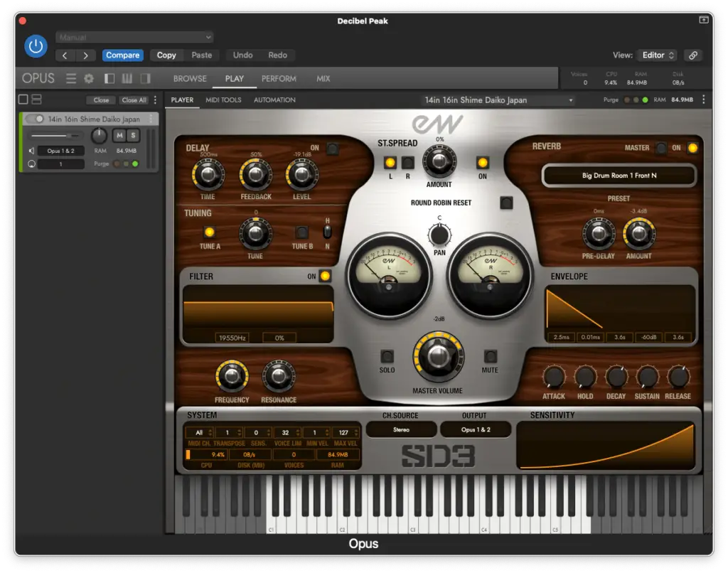Toggle stereo spread L button

390,163
